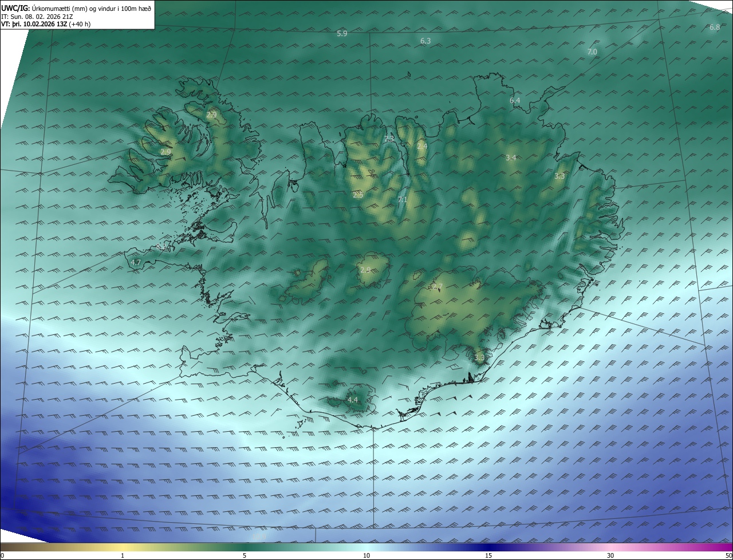
Task: Click the 3.4 value label
Action: [511, 157]
